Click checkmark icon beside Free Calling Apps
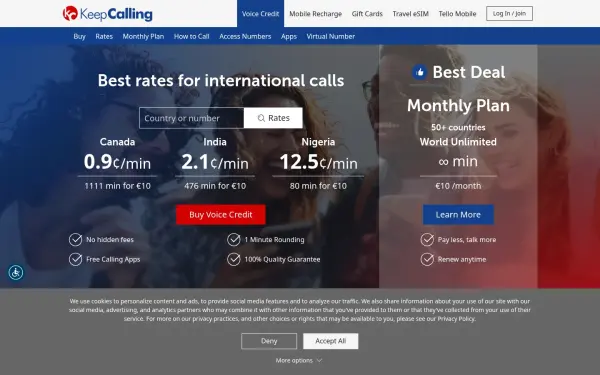The image size is (600, 375). pos(75,259)
